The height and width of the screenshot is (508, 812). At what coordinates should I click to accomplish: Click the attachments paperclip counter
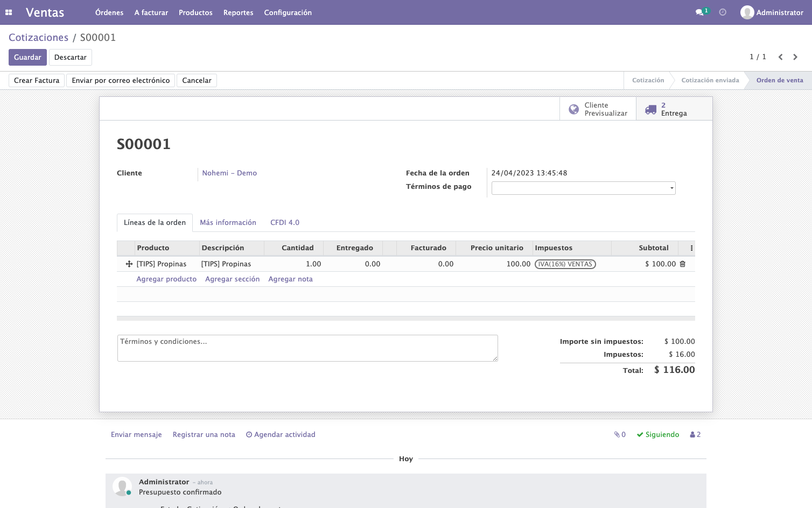tap(620, 435)
